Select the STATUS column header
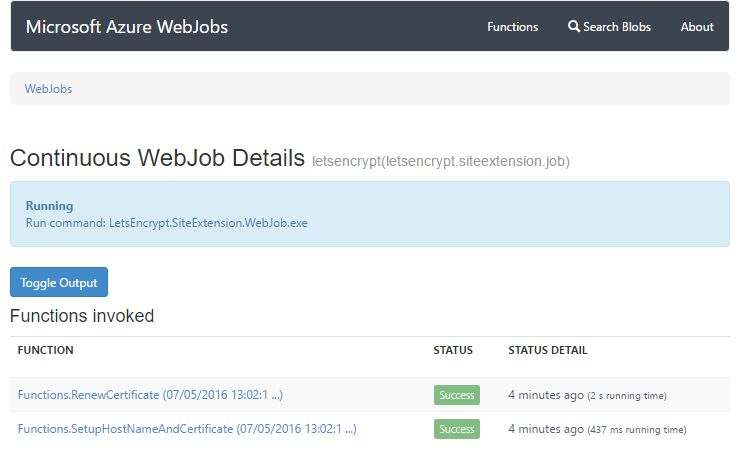740x451 pixels. tap(453, 350)
